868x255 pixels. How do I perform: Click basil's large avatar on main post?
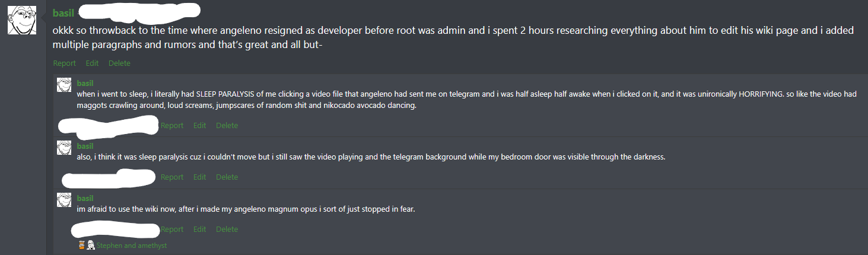[21, 20]
